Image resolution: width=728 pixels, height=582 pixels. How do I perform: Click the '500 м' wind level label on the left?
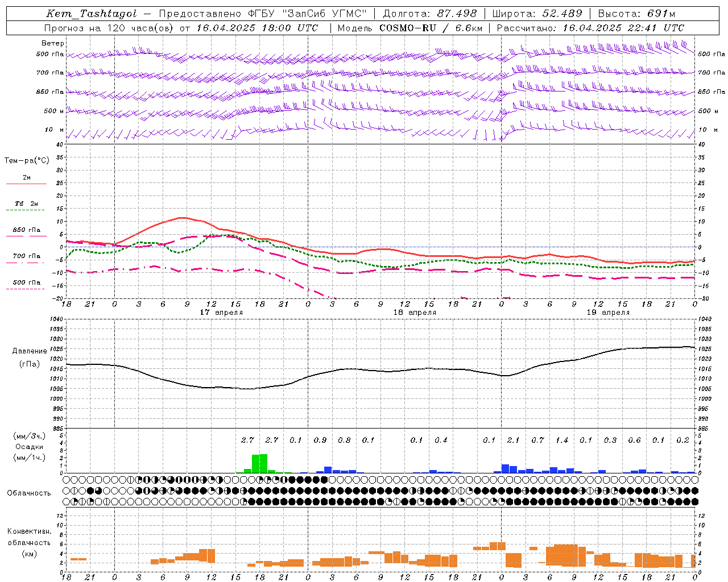click(x=54, y=111)
